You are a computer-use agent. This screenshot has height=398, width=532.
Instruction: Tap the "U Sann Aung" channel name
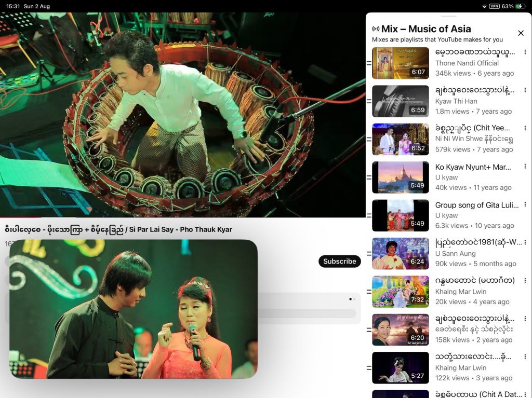pyautogui.click(x=455, y=254)
